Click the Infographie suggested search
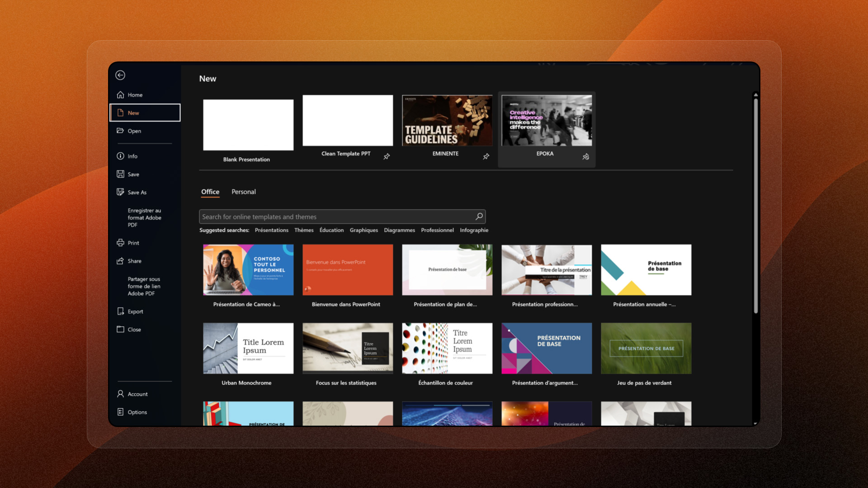The height and width of the screenshot is (488, 868). 474,230
